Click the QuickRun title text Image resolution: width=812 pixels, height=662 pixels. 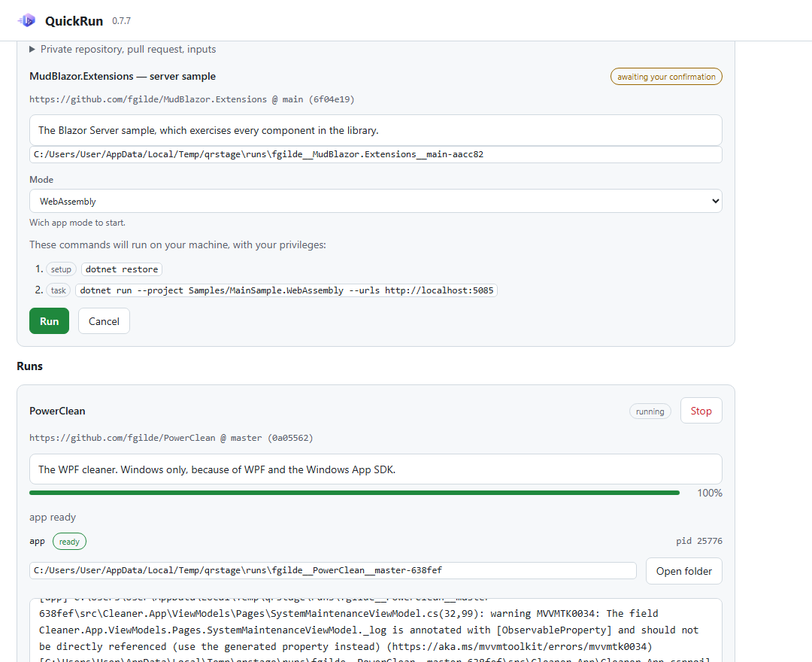tap(74, 21)
